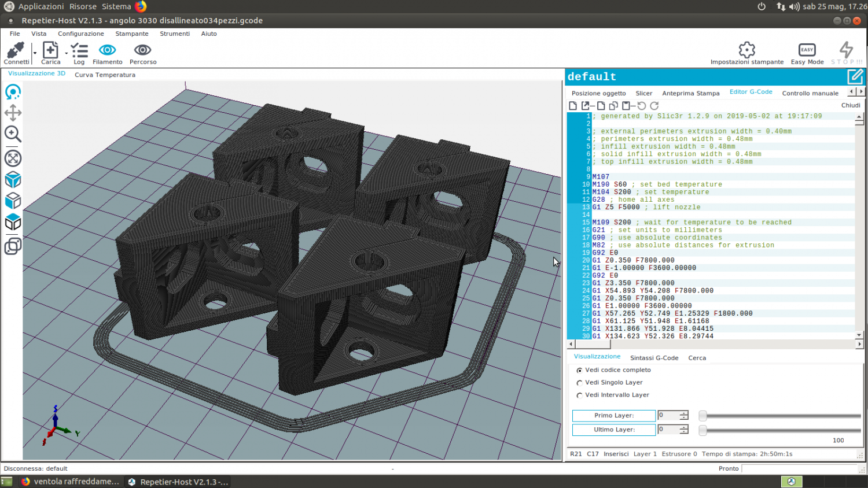This screenshot has height=488, width=868.
Task: Open Impostazioni stampante gear
Action: 747,49
